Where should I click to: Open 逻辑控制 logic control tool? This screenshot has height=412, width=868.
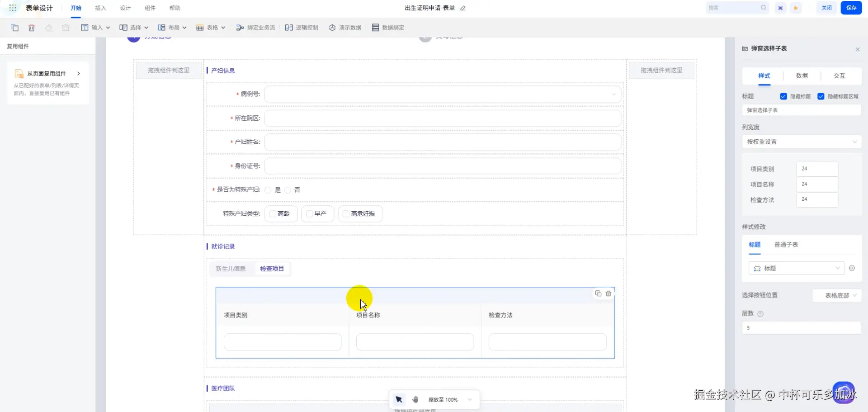302,28
